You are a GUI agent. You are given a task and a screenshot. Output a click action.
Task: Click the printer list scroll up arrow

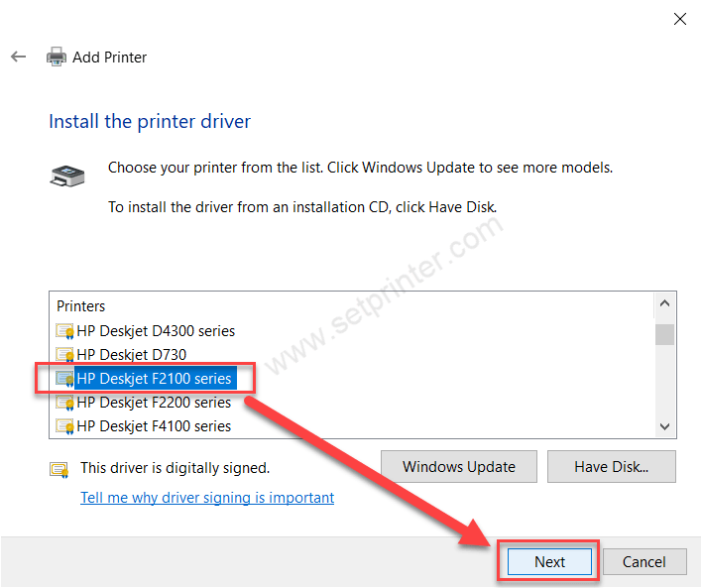coord(665,303)
